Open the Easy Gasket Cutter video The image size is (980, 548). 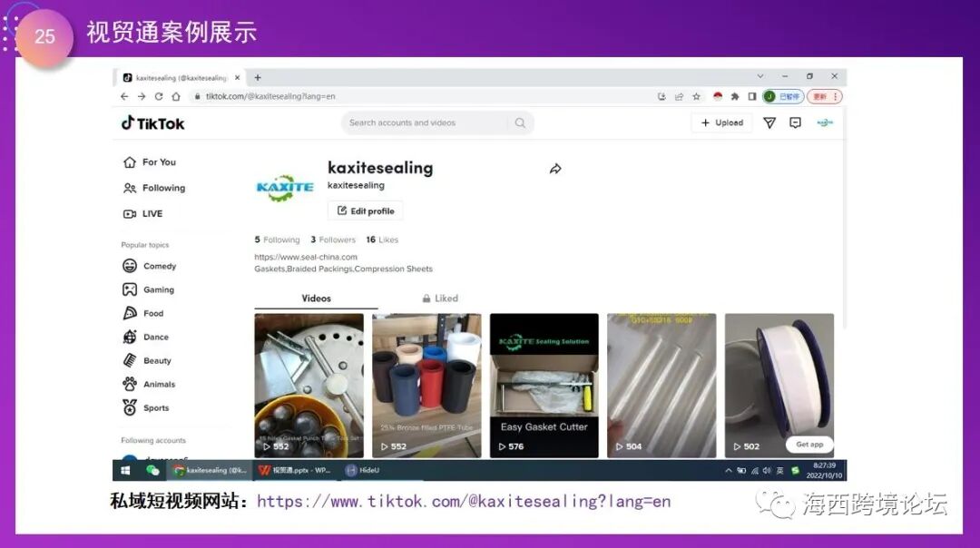tap(544, 386)
